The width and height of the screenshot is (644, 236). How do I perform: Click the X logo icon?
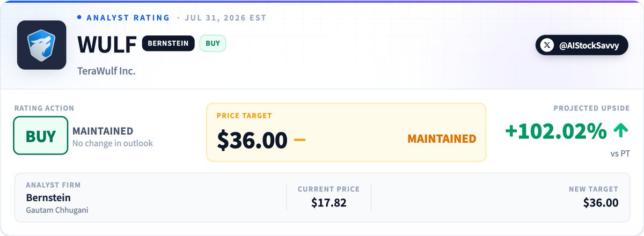547,46
